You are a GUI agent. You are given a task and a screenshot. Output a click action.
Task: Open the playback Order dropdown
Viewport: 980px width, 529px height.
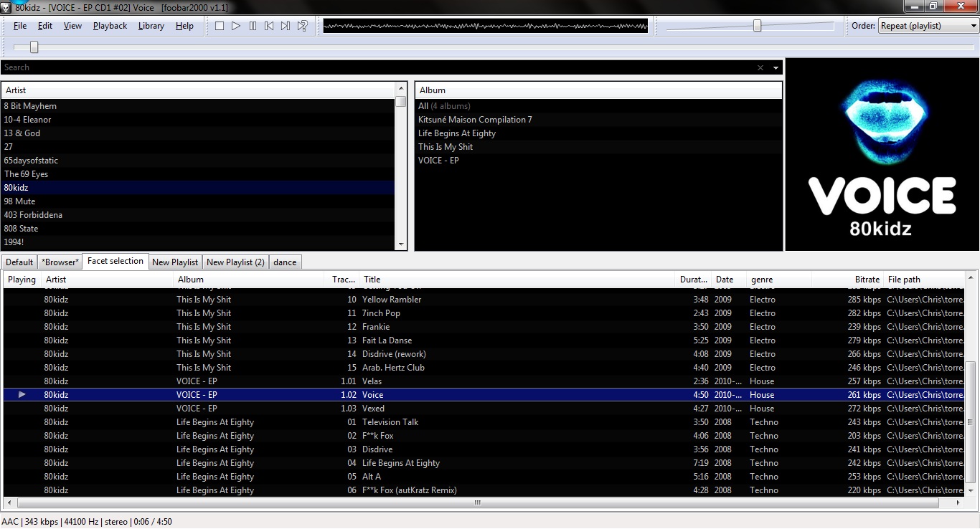[x=928, y=26]
